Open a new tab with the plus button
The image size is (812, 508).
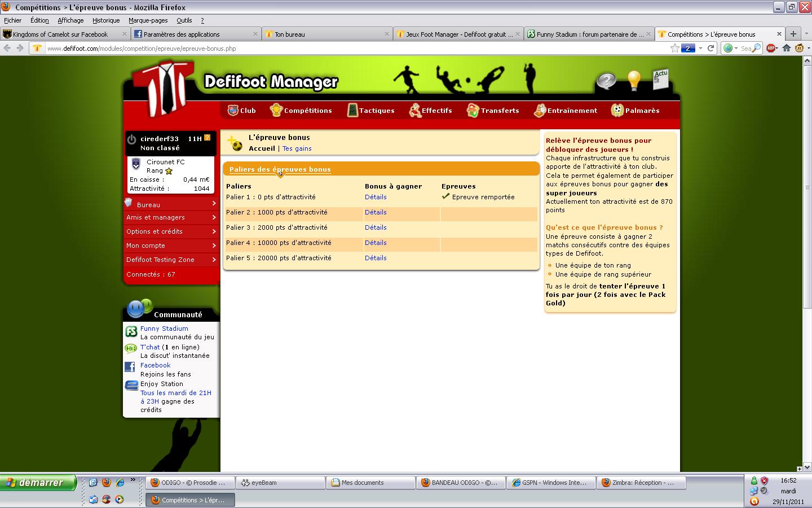[x=793, y=34]
